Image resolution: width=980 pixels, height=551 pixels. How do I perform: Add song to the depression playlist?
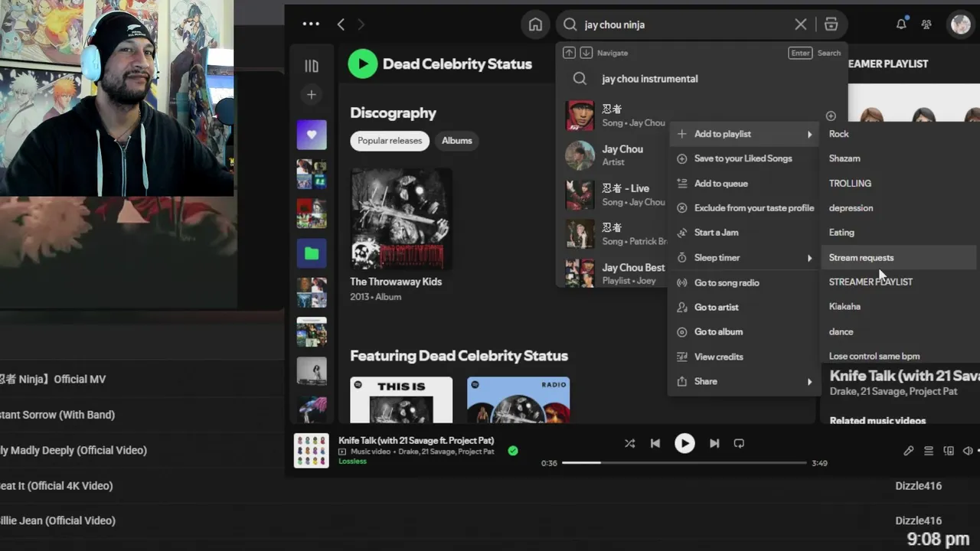coord(899,208)
